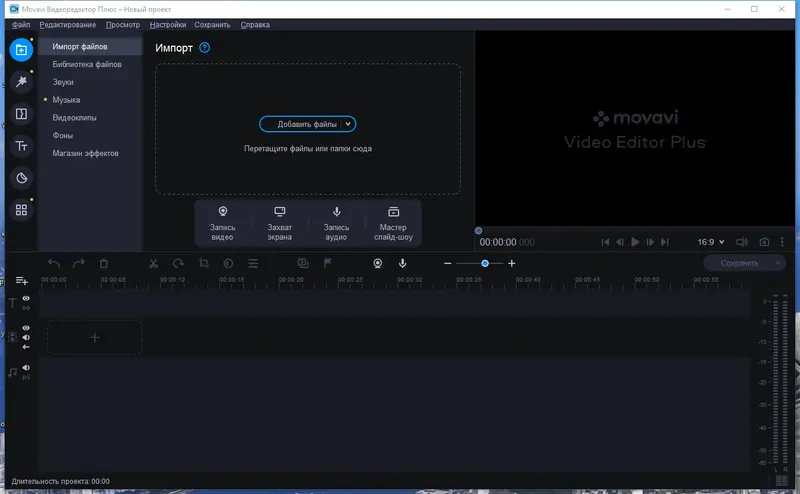Click the Transition wizard icon in toolbar
The height and width of the screenshot is (494, 800).
point(303,263)
